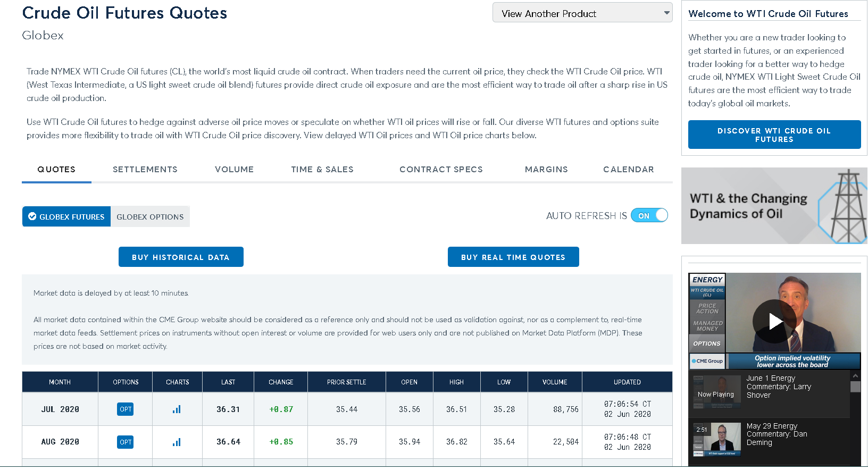
Task: Click the +0.87 change value
Action: 281,409
